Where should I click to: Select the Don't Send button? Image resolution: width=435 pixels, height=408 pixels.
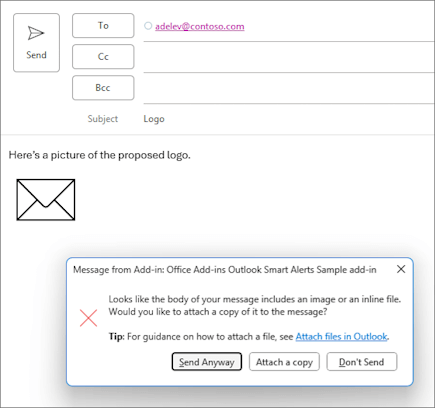[362, 362]
